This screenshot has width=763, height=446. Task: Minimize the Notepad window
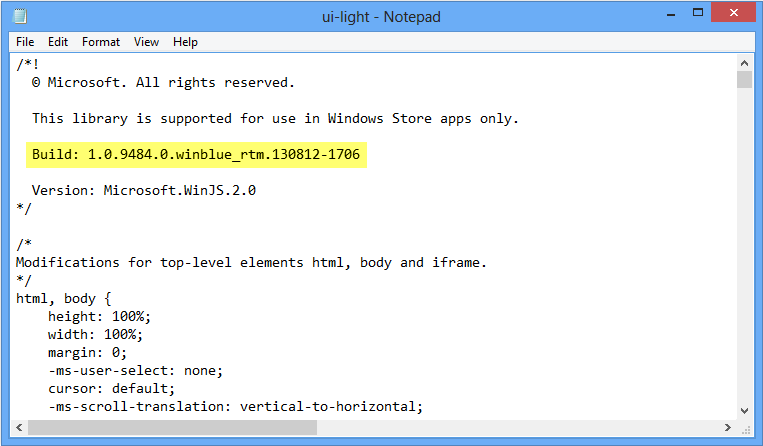671,14
